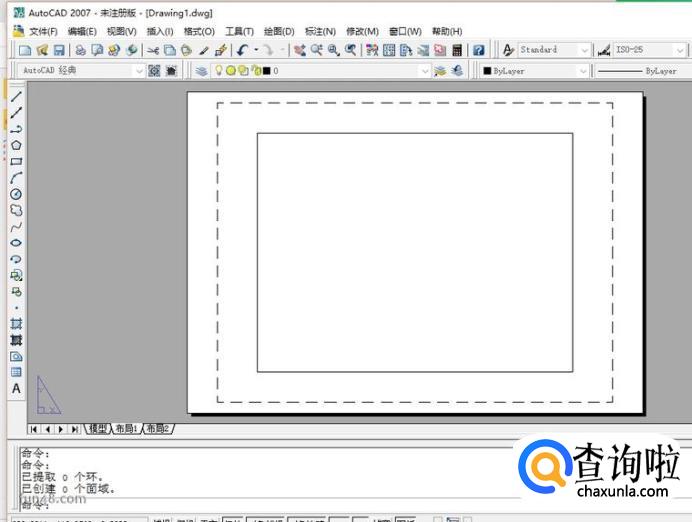This screenshot has width=692, height=522.
Task: Expand the AutoCAD 经典 workspace dropdown
Action: point(139,71)
